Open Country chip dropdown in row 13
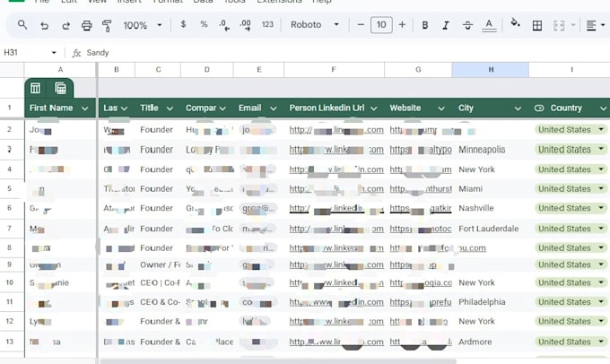The width and height of the screenshot is (610, 364). tap(601, 342)
